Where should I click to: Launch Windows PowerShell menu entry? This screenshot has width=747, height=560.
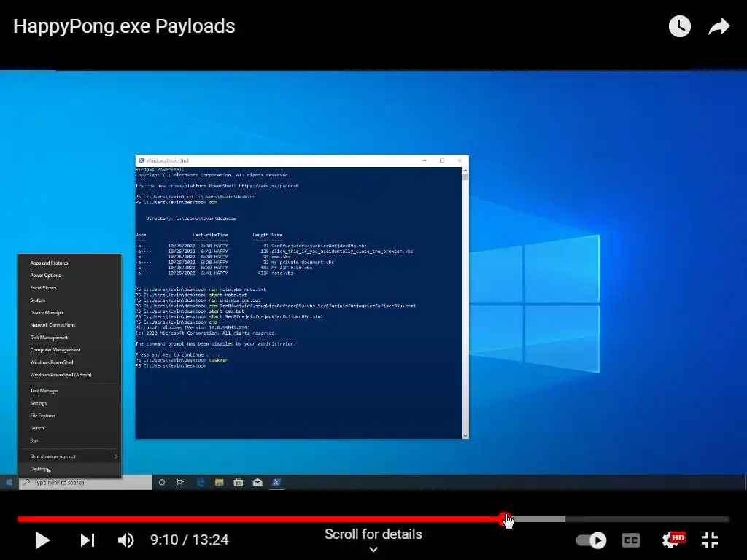point(69,362)
